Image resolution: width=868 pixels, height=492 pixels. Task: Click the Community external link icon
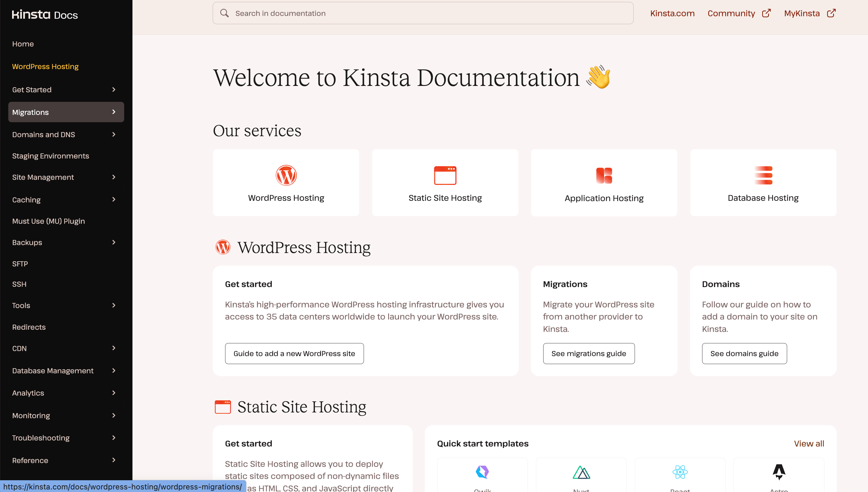click(x=766, y=13)
